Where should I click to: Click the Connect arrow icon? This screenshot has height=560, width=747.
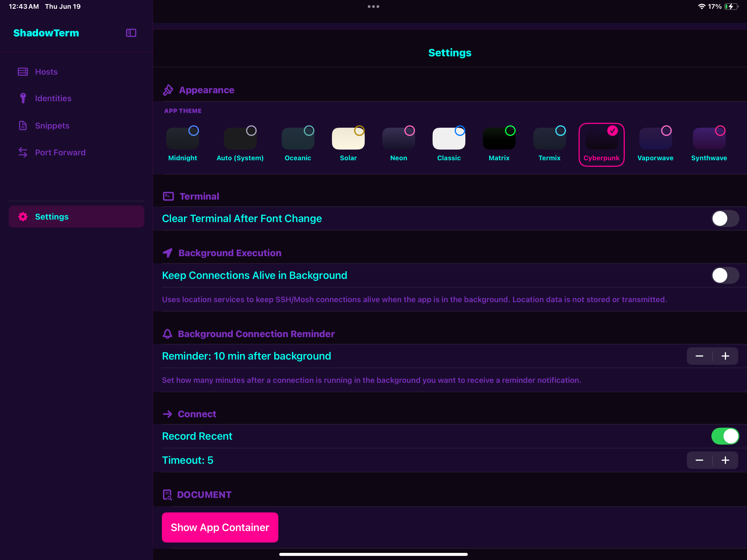pyautogui.click(x=167, y=414)
